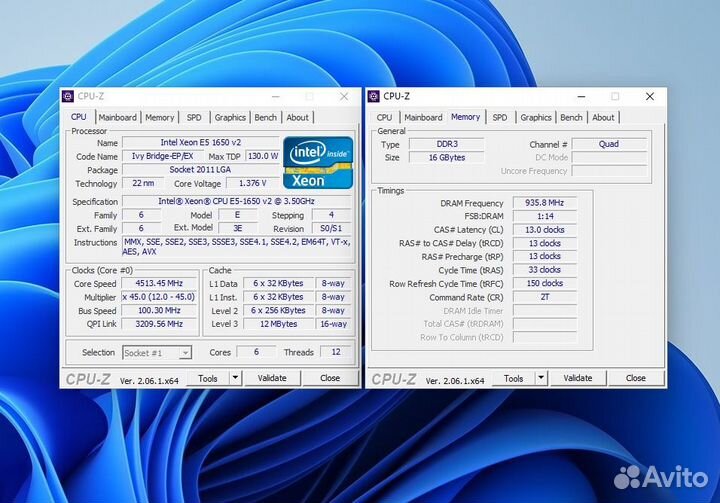
Task: Expand the Socket #1 selection dropdown
Action: click(185, 353)
